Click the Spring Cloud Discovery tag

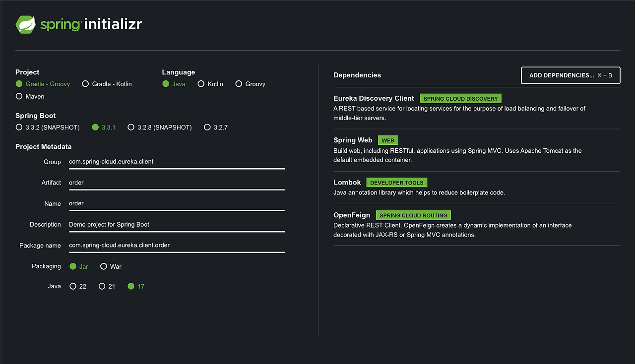pos(460,99)
